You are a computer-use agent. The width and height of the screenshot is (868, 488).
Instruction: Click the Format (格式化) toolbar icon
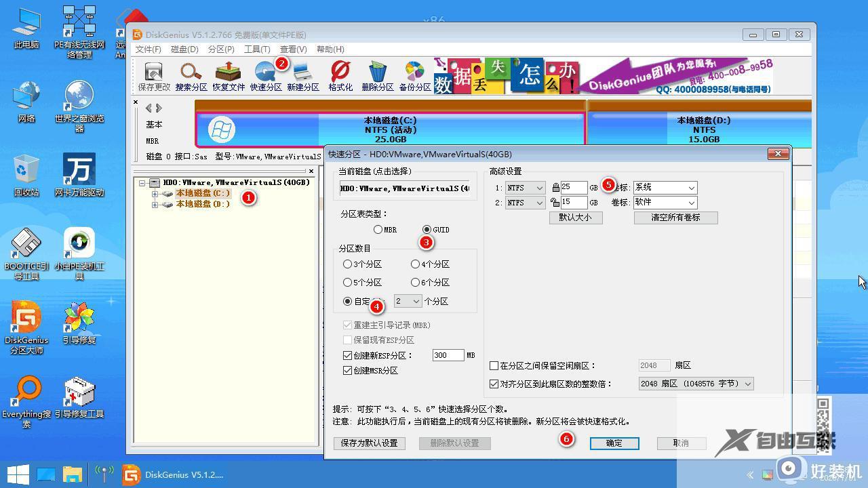(340, 77)
